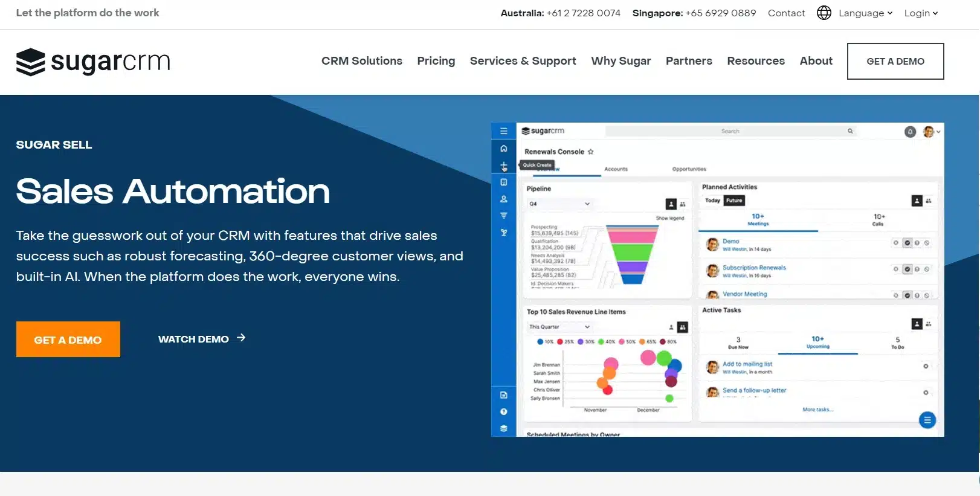Click the 40% green legend dot

[601, 342]
